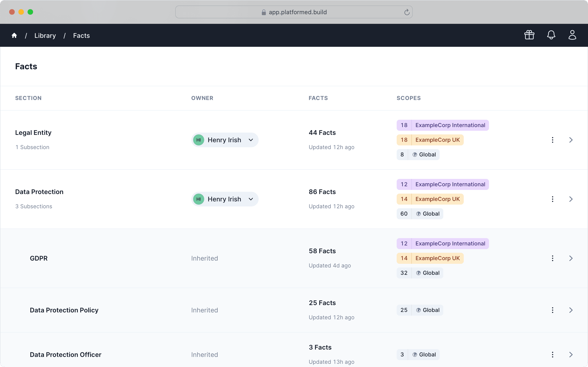This screenshot has height=367, width=588.
Task: Open the user profile icon
Action: pyautogui.click(x=572, y=35)
